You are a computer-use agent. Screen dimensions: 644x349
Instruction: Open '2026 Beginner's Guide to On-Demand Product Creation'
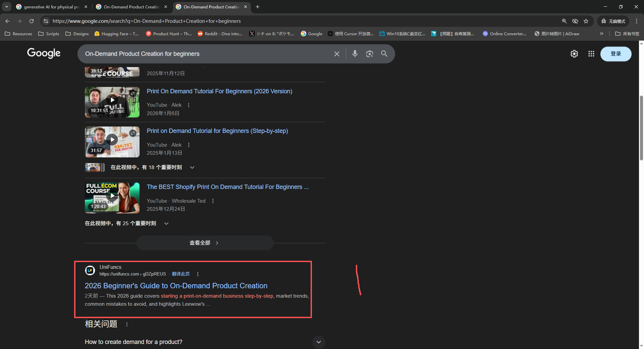coord(176,286)
